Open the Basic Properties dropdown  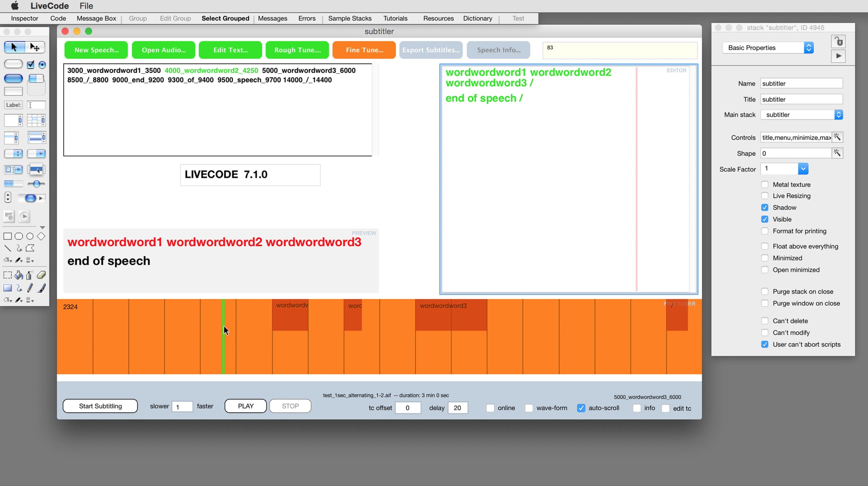[x=768, y=48]
